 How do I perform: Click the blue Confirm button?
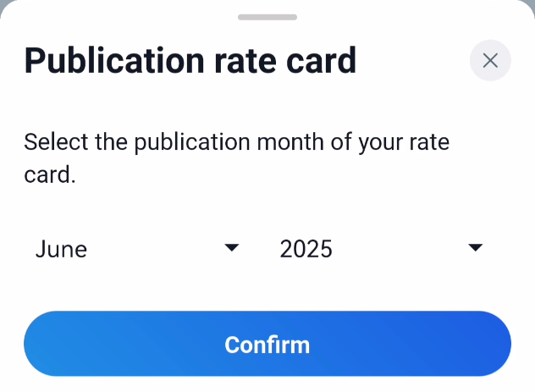coord(267,344)
